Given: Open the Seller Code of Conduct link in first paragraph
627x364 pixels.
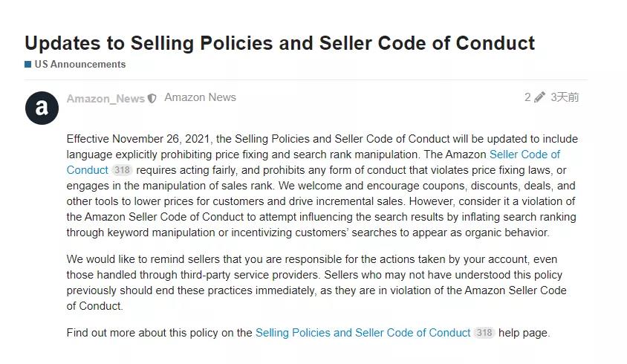Looking at the screenshot, I should pos(524,155).
